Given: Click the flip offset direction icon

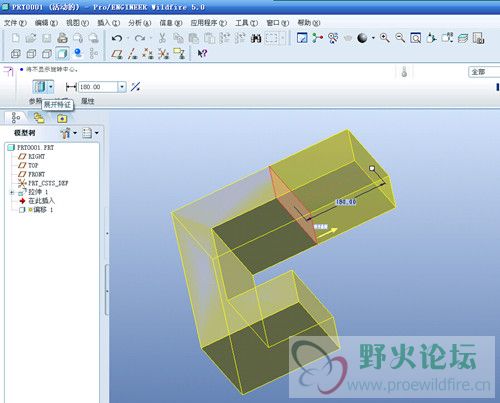Looking at the screenshot, I should (135, 87).
